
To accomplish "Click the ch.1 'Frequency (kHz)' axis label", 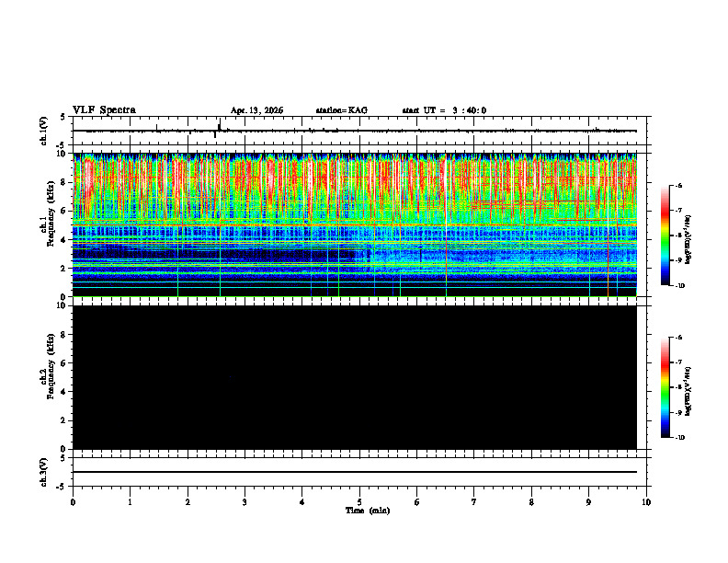I will tap(51, 213).
